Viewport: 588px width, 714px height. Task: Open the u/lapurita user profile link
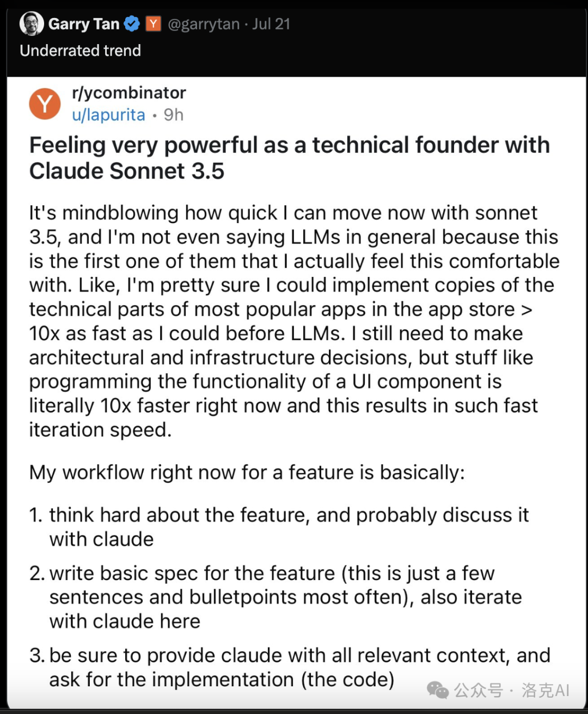pos(109,115)
